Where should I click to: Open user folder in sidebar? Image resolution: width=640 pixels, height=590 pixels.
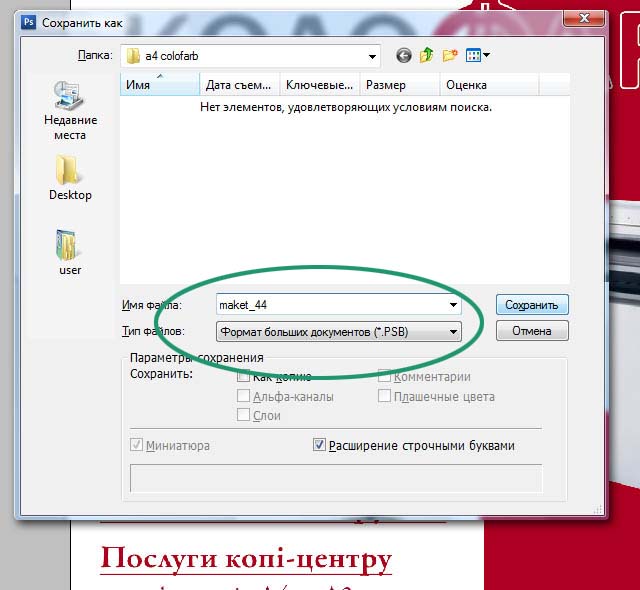tap(70, 252)
